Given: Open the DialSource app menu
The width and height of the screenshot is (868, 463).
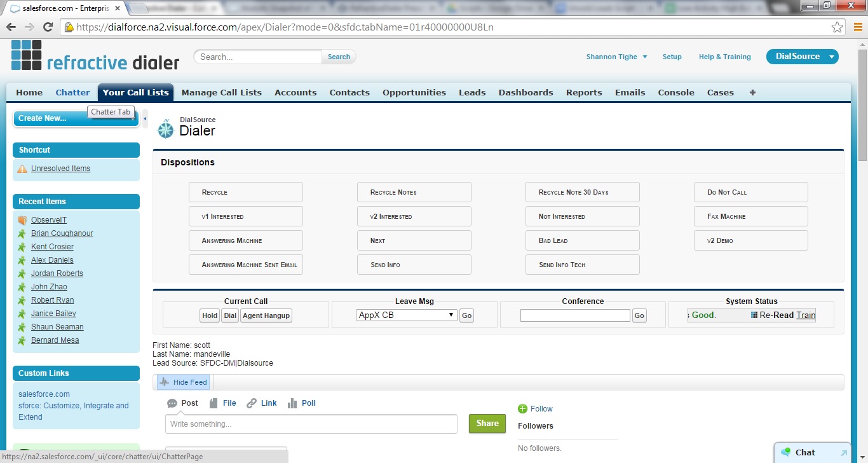Looking at the screenshot, I should (802, 57).
